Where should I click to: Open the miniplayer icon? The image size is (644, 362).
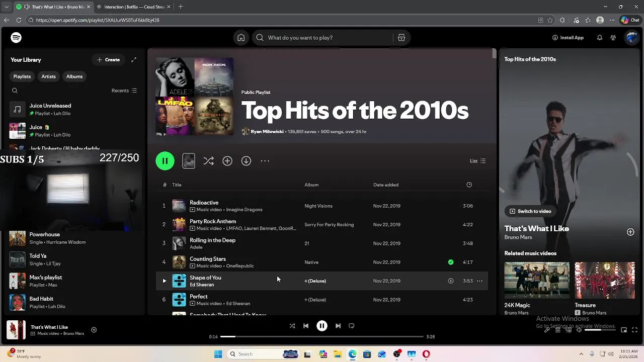624,330
